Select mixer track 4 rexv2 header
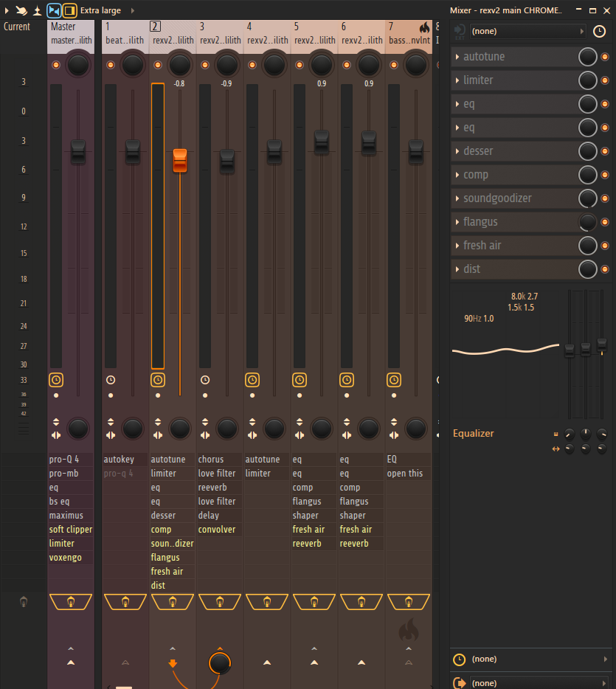Screen dimensions: 616x689 267,33
